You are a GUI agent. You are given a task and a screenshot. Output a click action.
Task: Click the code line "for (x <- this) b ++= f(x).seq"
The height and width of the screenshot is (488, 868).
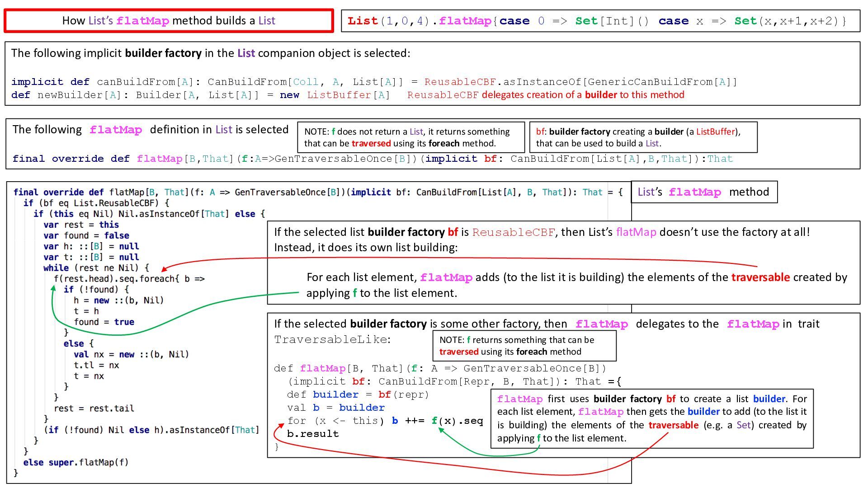(385, 421)
